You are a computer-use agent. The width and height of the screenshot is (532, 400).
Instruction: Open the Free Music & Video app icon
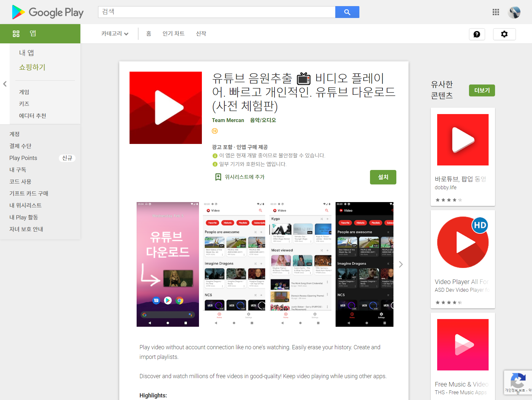[463, 345]
